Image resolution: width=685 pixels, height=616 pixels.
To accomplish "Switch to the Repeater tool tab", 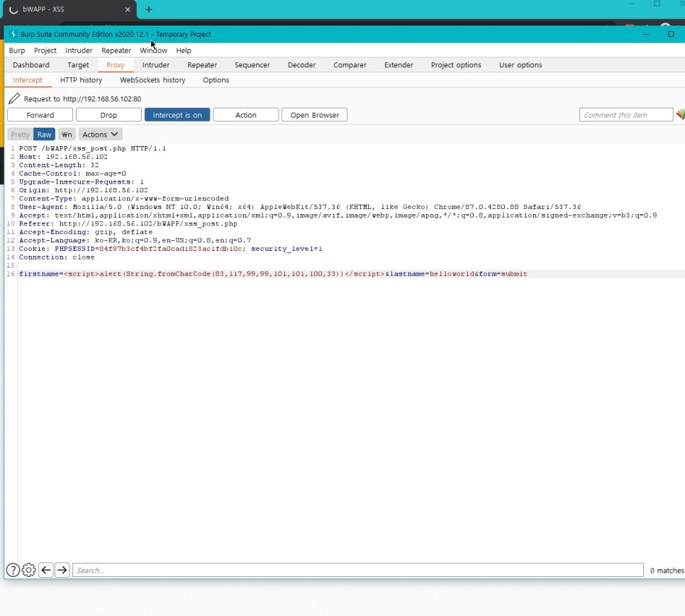I will coord(202,65).
